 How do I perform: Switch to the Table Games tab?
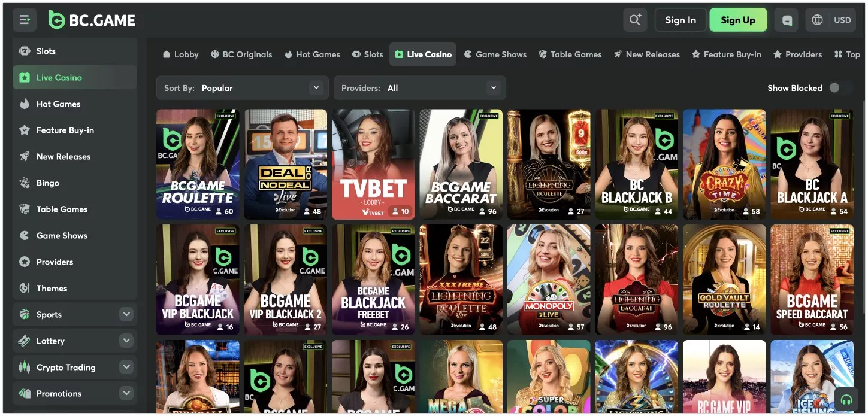570,54
